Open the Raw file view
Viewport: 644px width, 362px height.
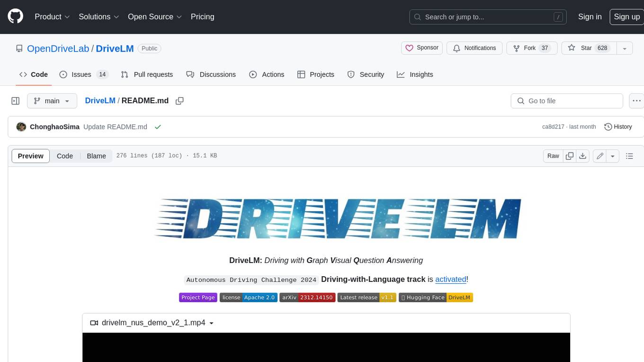click(x=553, y=156)
